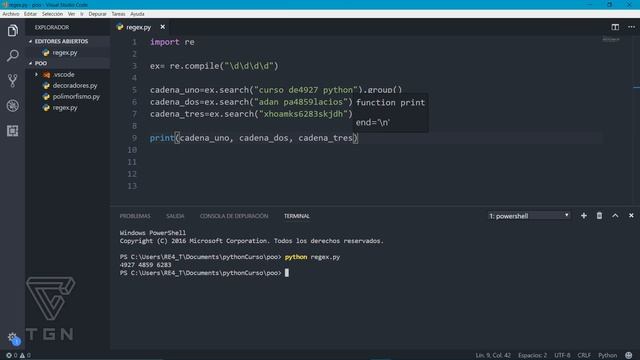Click the EXPLORADOR sidebar title
The height and width of the screenshot is (360, 640).
tap(52, 27)
